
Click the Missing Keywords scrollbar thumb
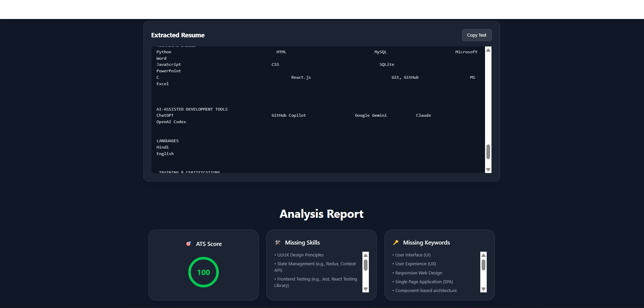click(483, 265)
